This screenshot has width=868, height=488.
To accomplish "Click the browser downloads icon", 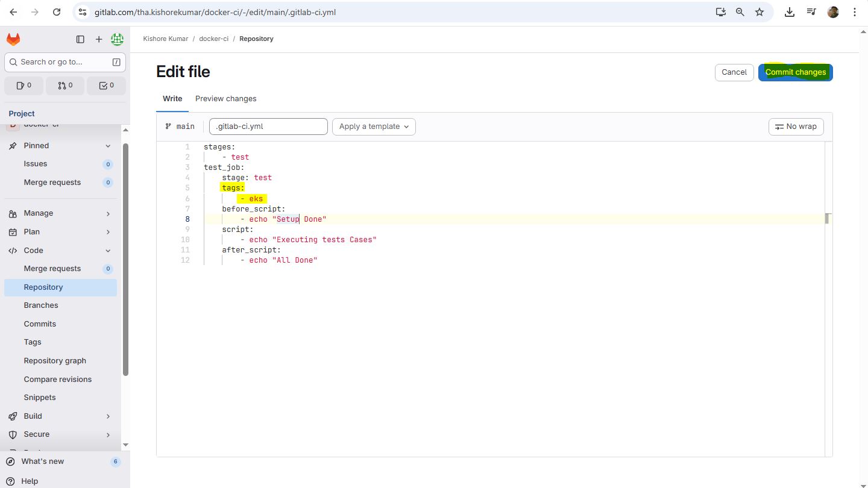I will pyautogui.click(x=790, y=12).
